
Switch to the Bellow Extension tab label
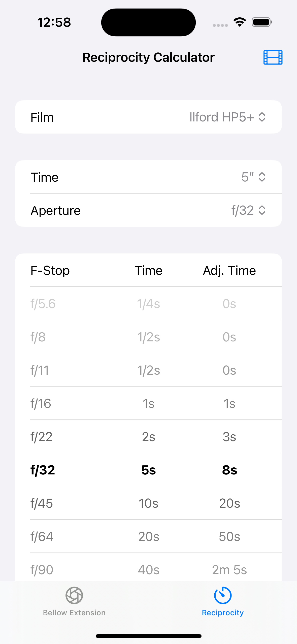click(74, 613)
